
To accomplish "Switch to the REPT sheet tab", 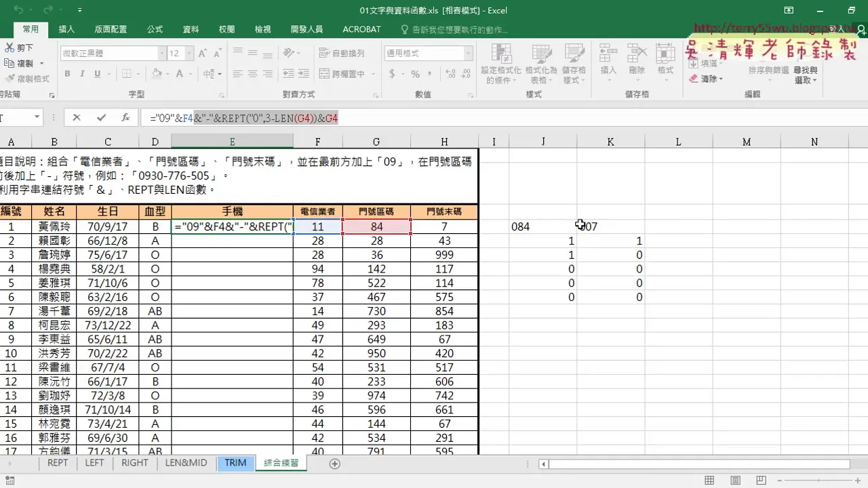I will click(58, 463).
